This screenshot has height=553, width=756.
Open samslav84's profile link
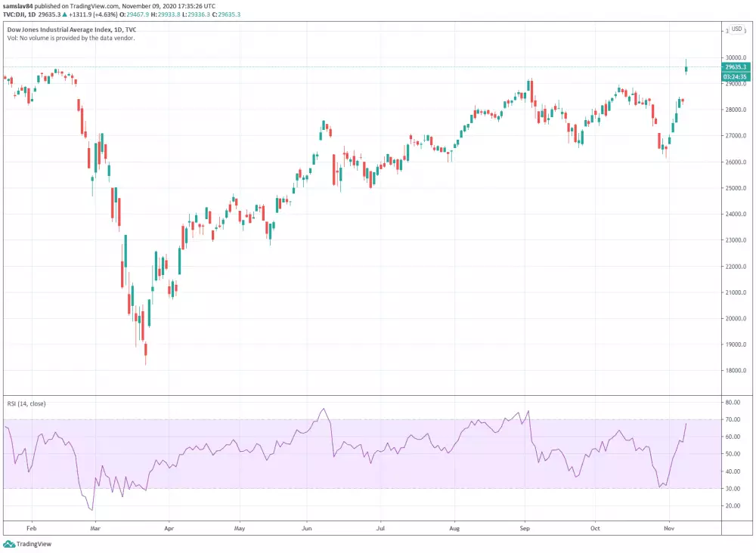tap(18, 5)
